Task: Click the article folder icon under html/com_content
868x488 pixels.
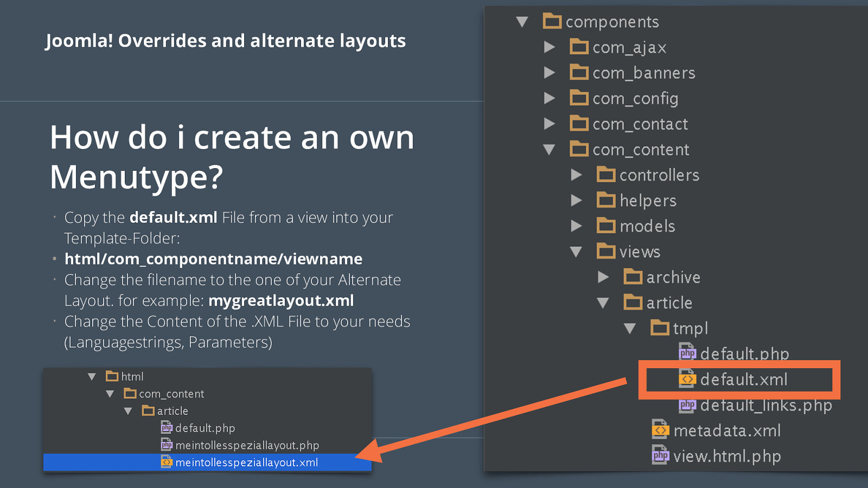Action: coord(148,410)
